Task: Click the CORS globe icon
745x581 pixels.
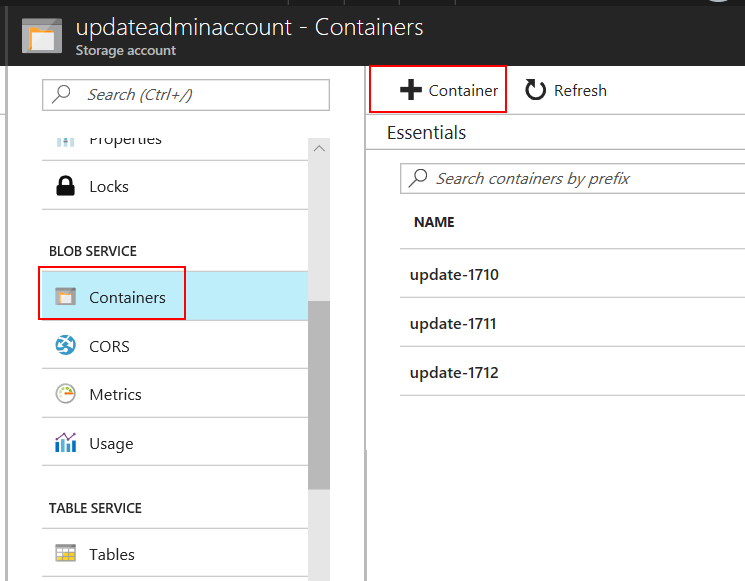Action: click(66, 345)
